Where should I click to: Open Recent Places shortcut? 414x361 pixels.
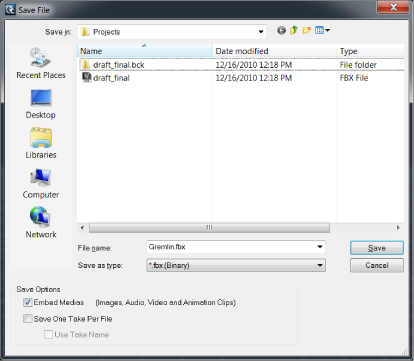point(41,63)
